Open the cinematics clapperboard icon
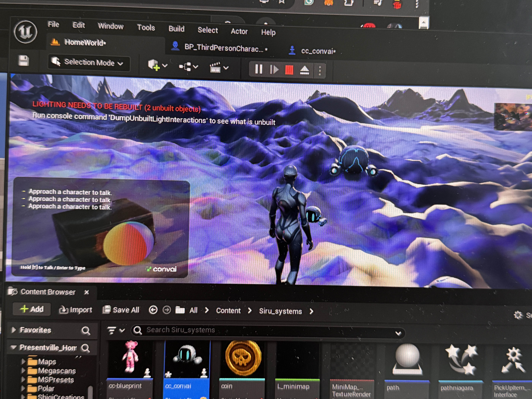This screenshot has height=399, width=532. 215,68
